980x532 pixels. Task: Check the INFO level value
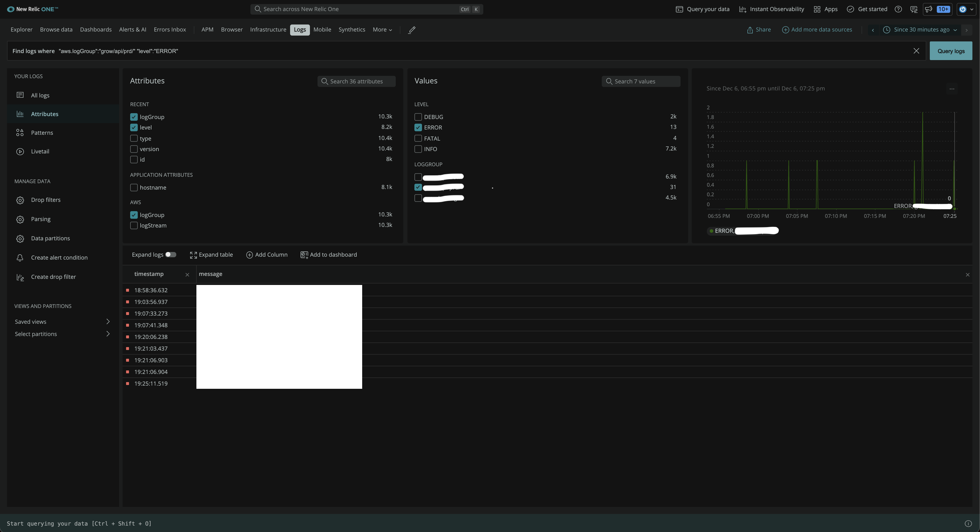tap(418, 149)
